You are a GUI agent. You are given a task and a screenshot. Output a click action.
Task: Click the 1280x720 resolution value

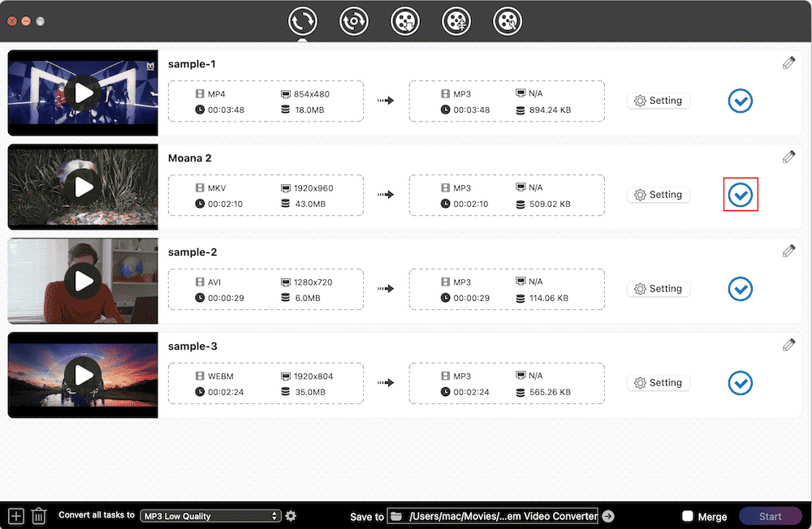pos(313,282)
